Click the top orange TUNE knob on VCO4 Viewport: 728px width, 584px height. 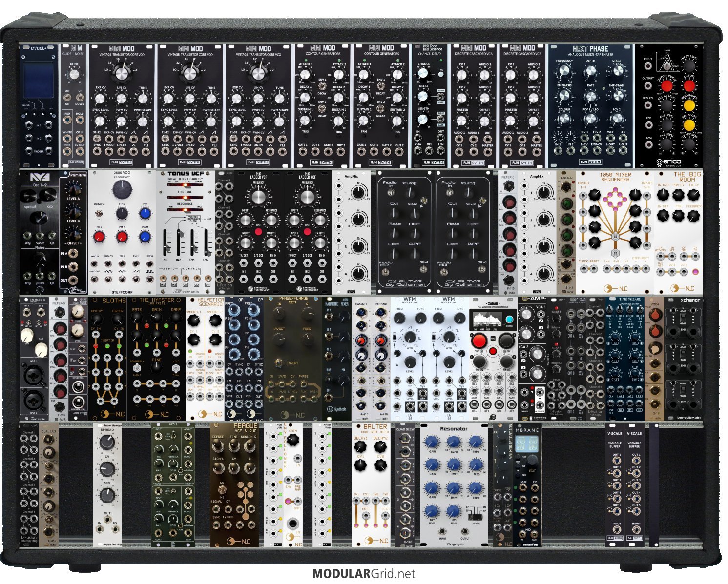click(x=655, y=315)
